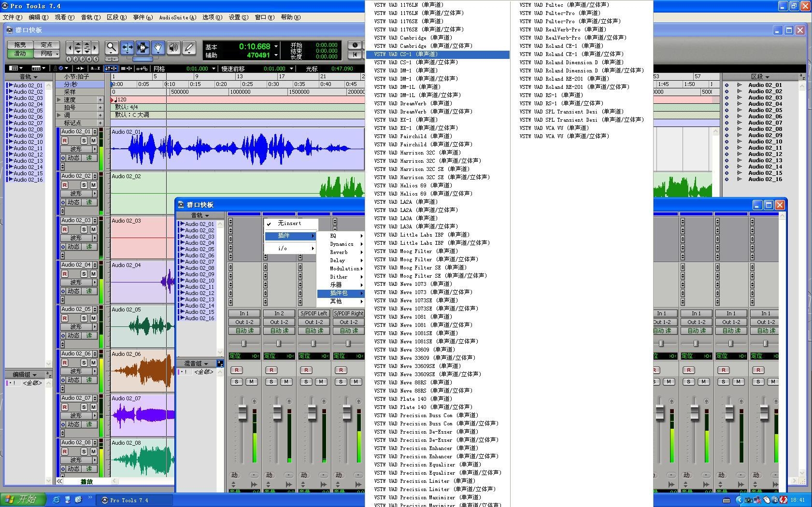Select the Grabber hand tool
The width and height of the screenshot is (812, 507).
point(158,47)
